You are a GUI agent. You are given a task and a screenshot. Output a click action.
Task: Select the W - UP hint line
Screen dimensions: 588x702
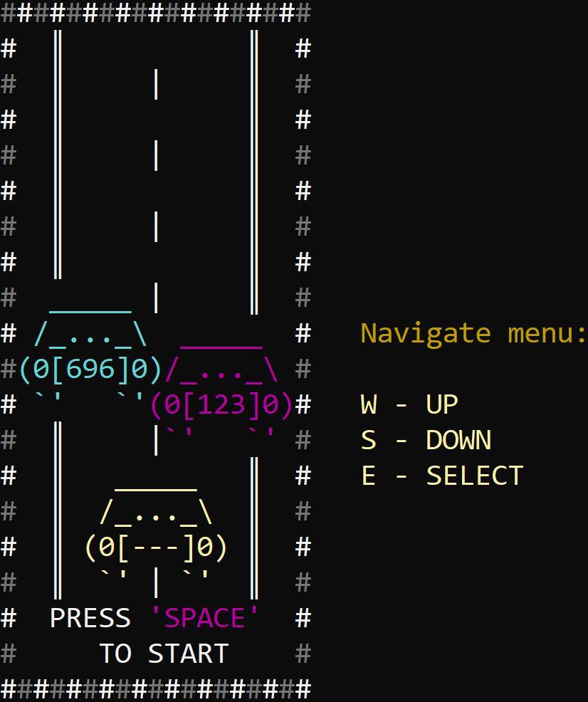pos(409,404)
